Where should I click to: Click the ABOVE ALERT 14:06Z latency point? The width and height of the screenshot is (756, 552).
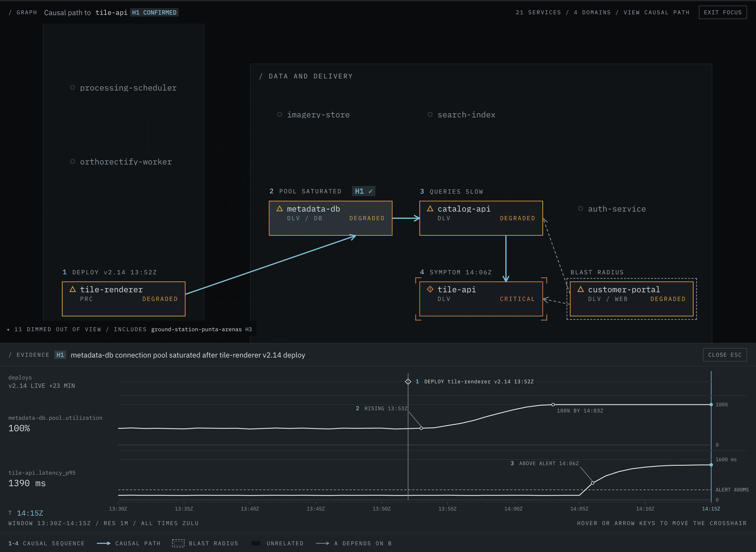tap(593, 483)
